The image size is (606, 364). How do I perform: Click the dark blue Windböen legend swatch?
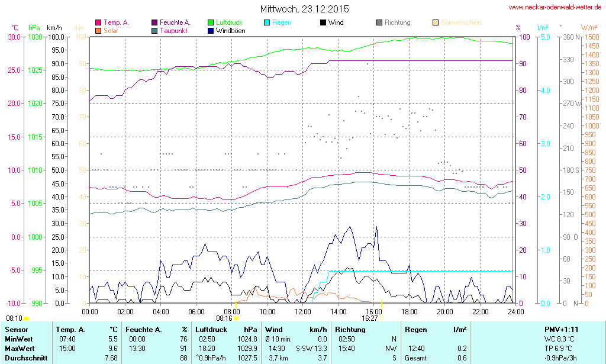pyautogui.click(x=211, y=30)
